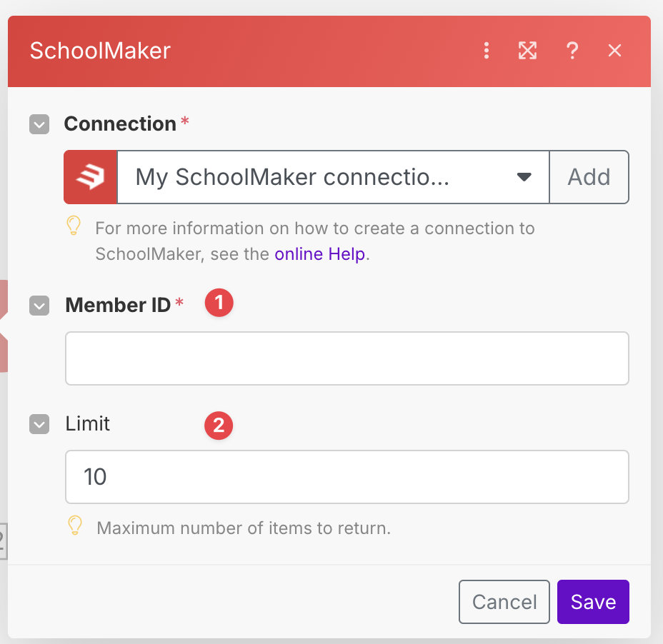Click the lightbulb hint icon under Connection
Screen dimensions: 663x644
(x=74, y=226)
